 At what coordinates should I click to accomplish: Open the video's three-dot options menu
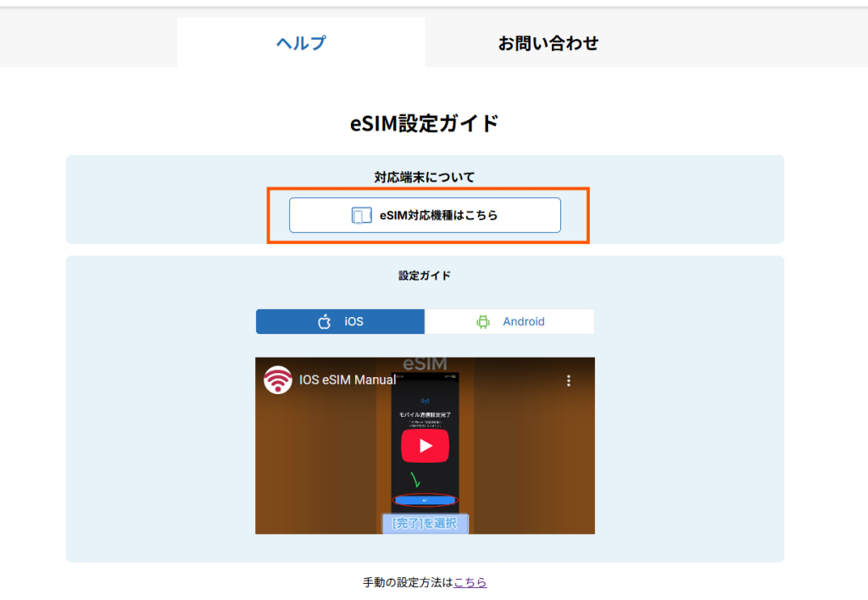[x=569, y=381]
